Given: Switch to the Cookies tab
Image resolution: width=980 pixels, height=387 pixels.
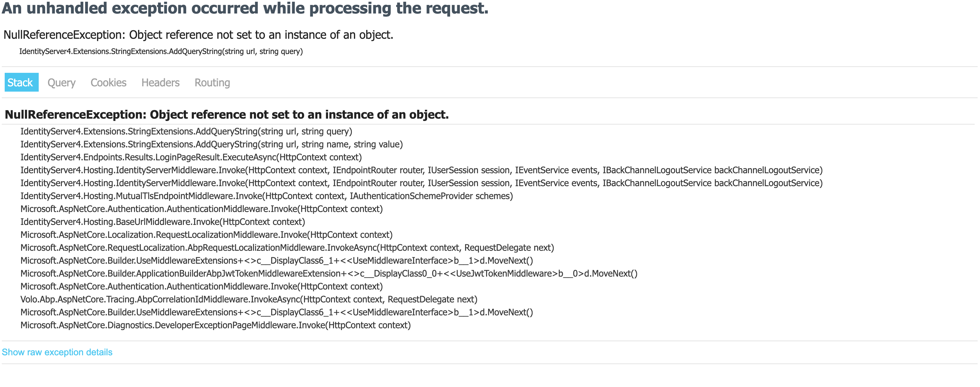Looking at the screenshot, I should click(108, 82).
